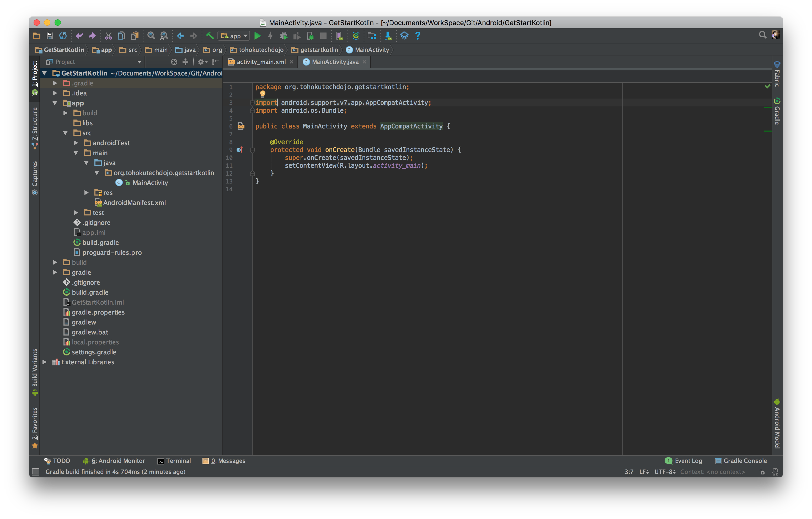
Task: Click the Find magnifier icon
Action: coord(151,36)
